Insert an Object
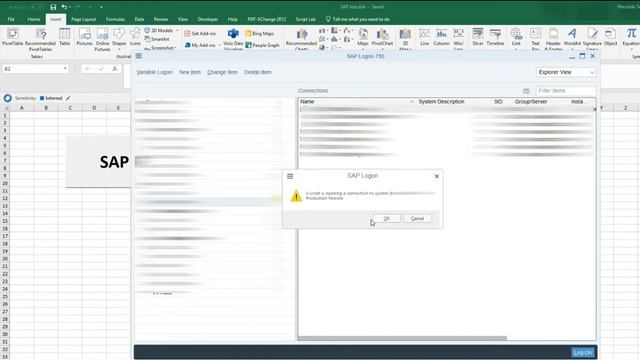Screen dimensions: 640x360 611,37
